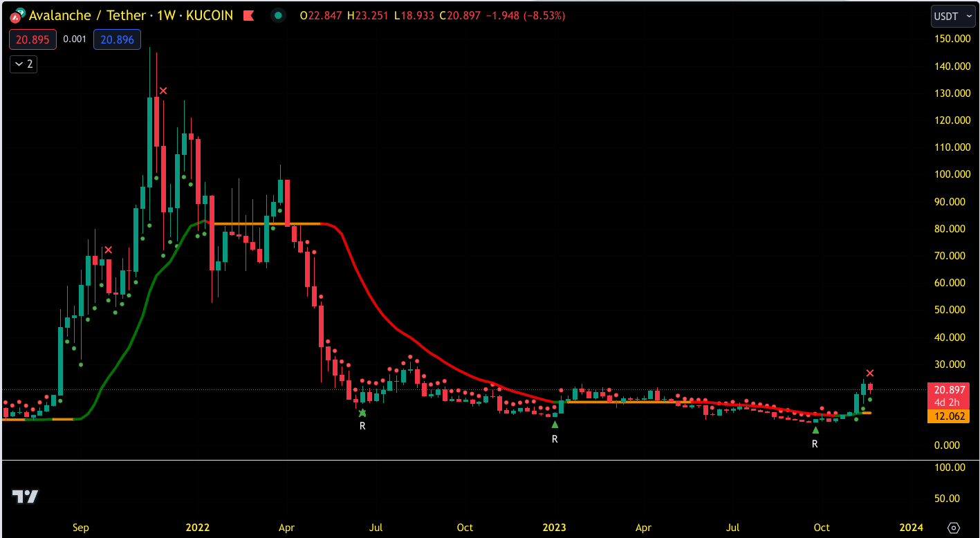Click the close value C20.897
Screen dimensions: 980x538
click(459, 15)
